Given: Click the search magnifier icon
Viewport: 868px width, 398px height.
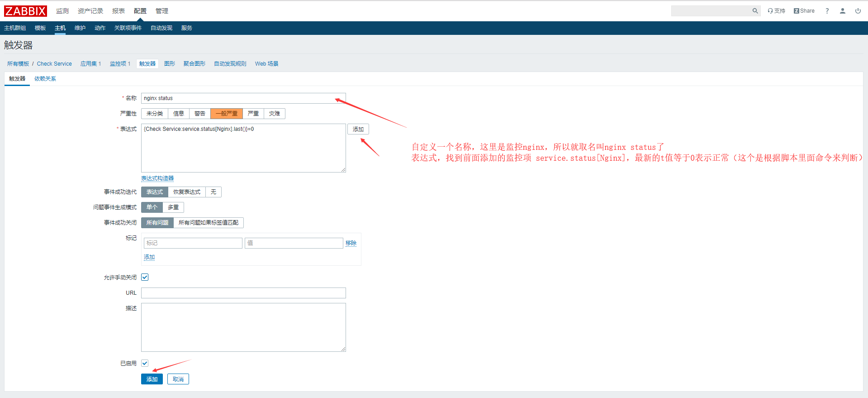Looking at the screenshot, I should pyautogui.click(x=755, y=11).
